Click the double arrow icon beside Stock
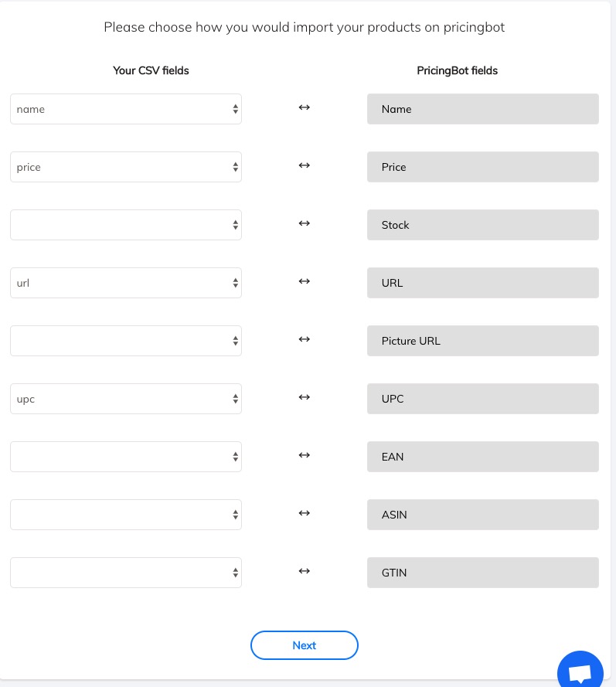 click(x=305, y=223)
